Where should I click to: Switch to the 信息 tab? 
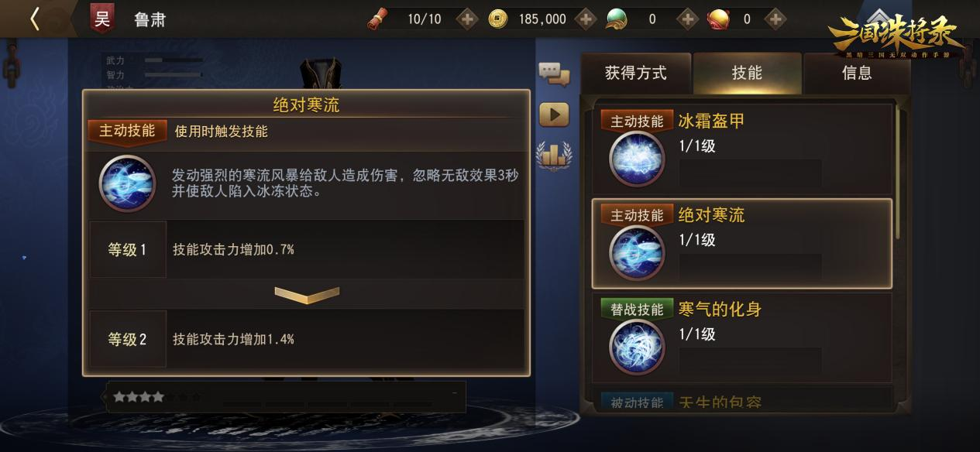857,74
